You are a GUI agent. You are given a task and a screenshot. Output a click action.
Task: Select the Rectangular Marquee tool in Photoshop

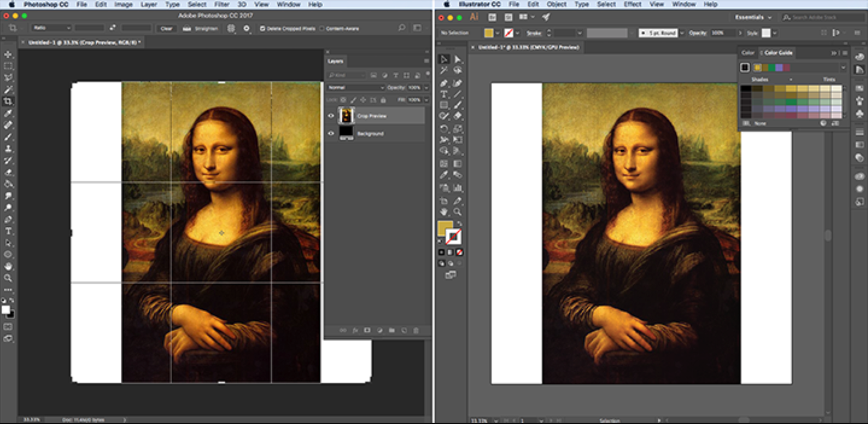[x=8, y=66]
